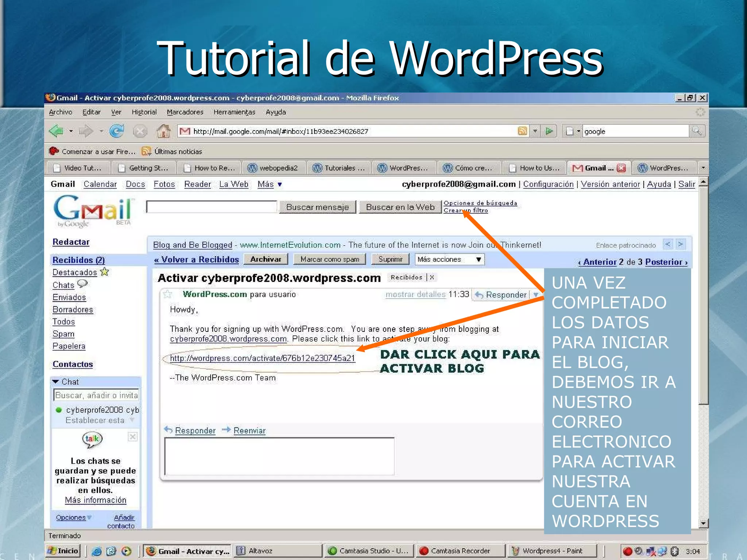Screen dimensions: 747x560
Task: Open the search engine selector dropdown
Action: [x=578, y=131]
